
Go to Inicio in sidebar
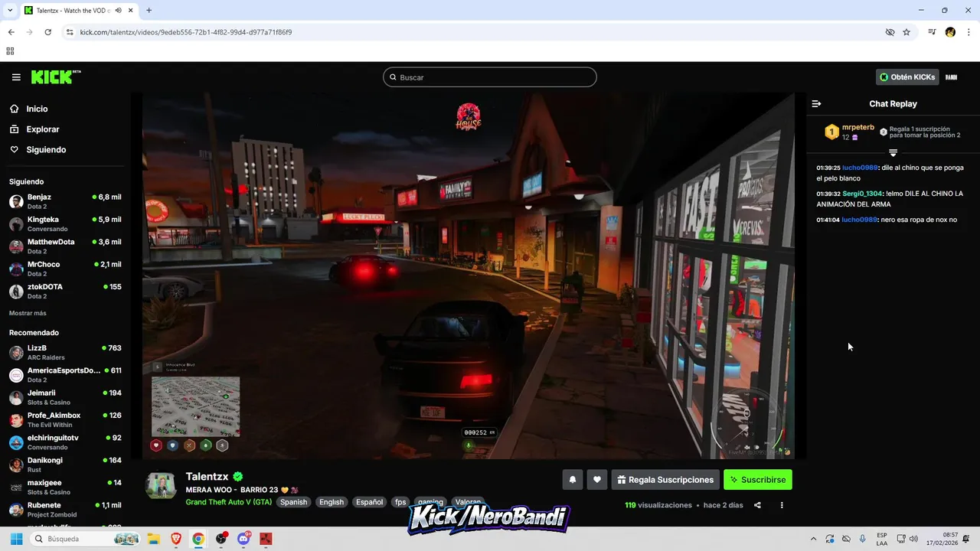pyautogui.click(x=37, y=109)
